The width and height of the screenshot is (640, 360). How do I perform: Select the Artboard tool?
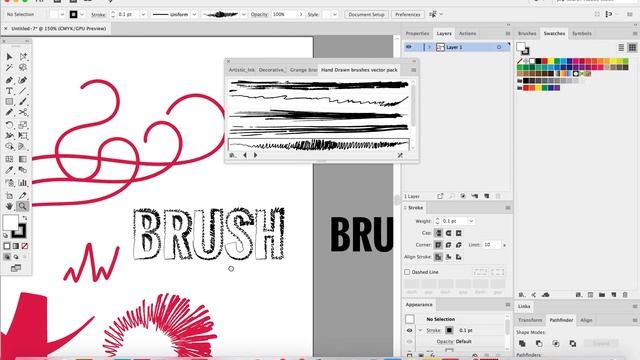(x=9, y=196)
